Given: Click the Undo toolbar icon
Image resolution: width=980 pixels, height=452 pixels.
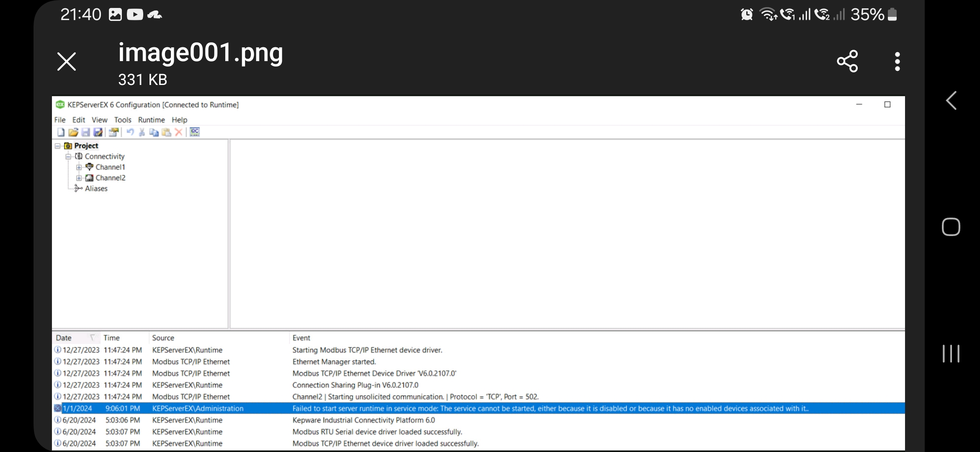Looking at the screenshot, I should 131,132.
